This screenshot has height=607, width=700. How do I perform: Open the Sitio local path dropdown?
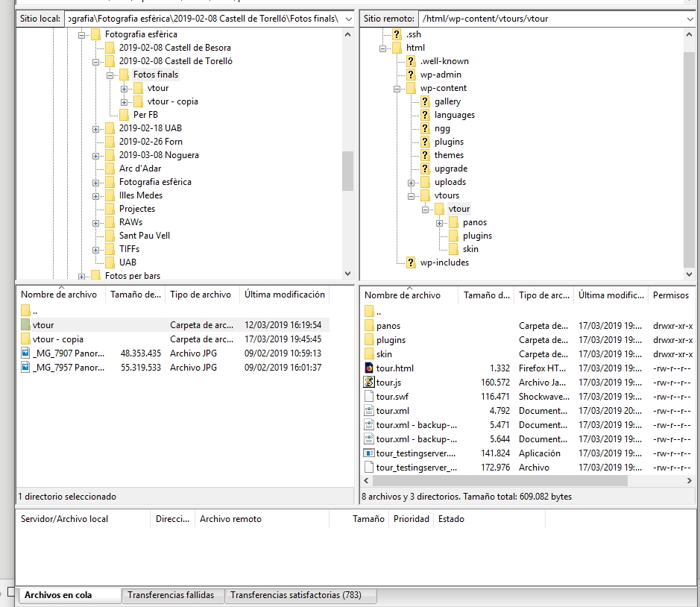(349, 18)
